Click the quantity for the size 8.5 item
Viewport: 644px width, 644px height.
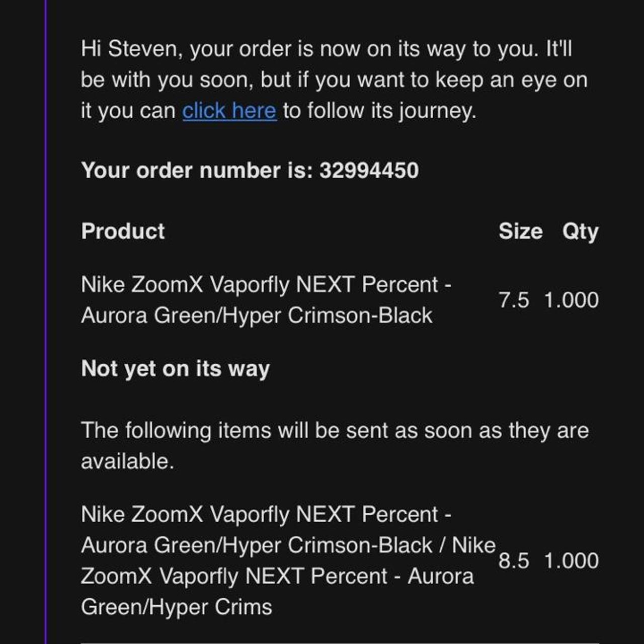pos(571,561)
